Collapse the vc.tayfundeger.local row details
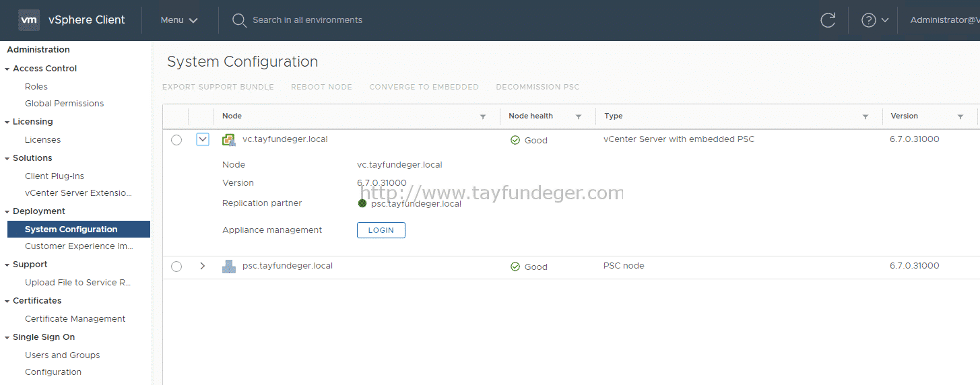Image resolution: width=980 pixels, height=385 pixels. [203, 139]
